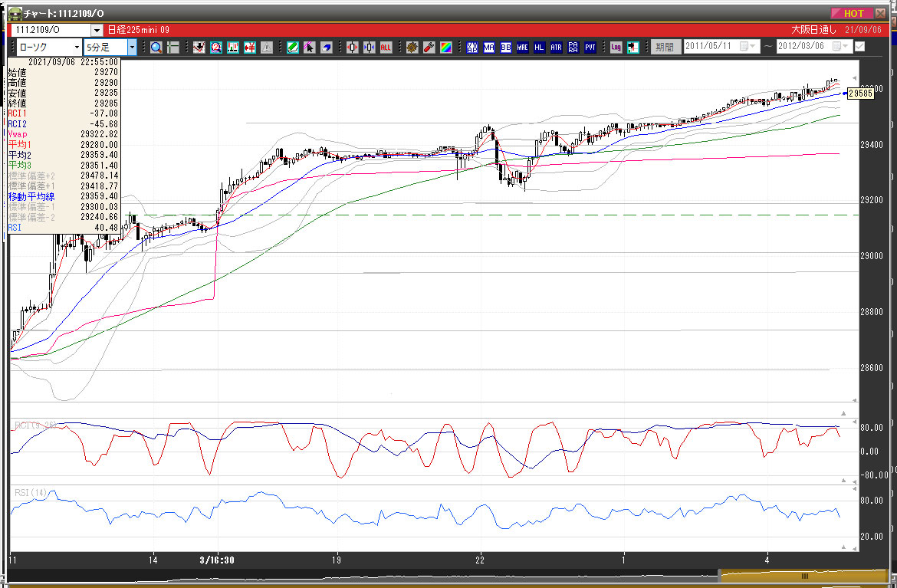Click the 始値 29270 row in data panel
897x588 pixels.
[63, 73]
